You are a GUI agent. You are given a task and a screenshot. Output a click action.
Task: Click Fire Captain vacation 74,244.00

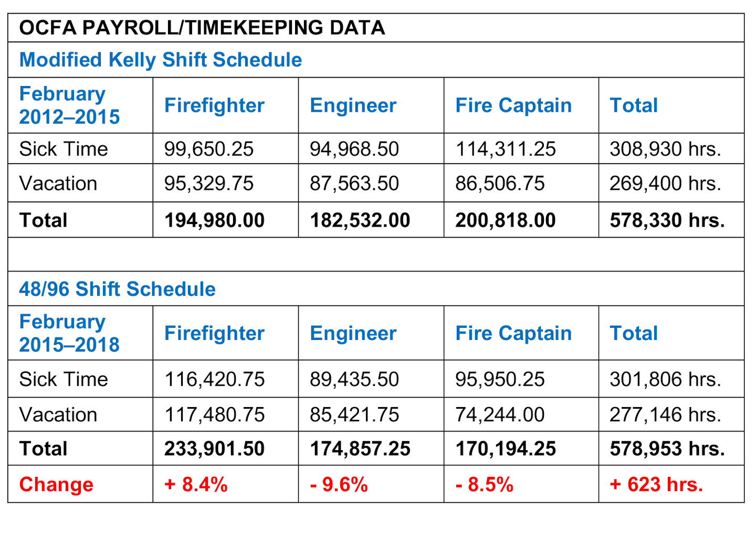tap(500, 415)
